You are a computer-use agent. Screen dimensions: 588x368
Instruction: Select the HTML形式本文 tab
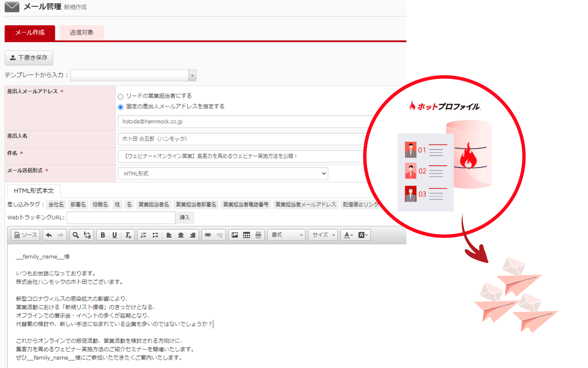pyautogui.click(x=34, y=191)
